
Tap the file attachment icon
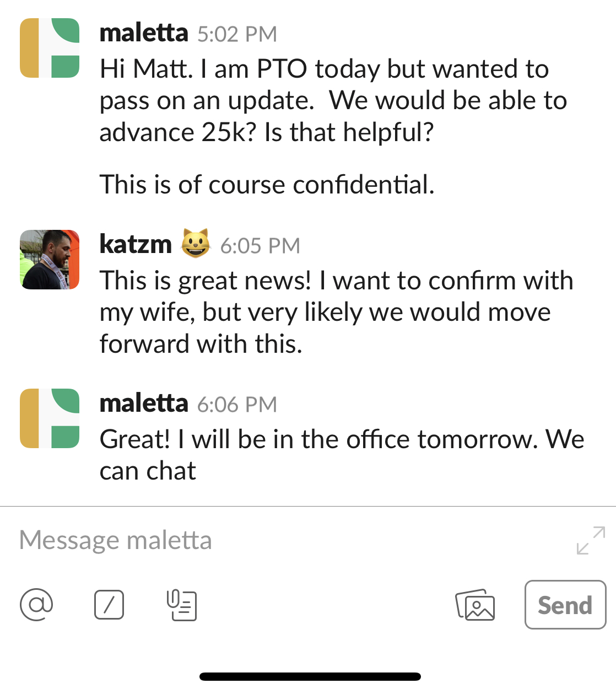click(182, 605)
